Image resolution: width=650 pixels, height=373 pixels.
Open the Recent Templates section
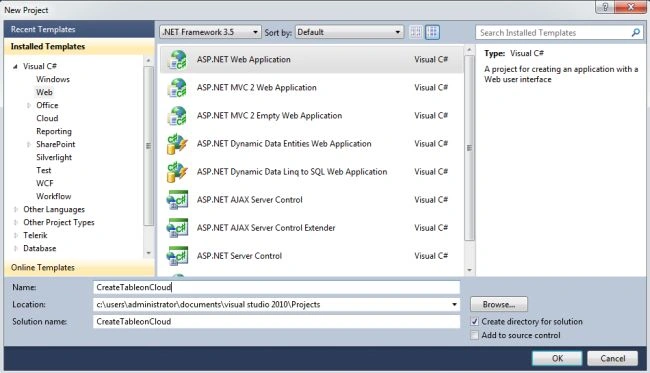point(79,29)
